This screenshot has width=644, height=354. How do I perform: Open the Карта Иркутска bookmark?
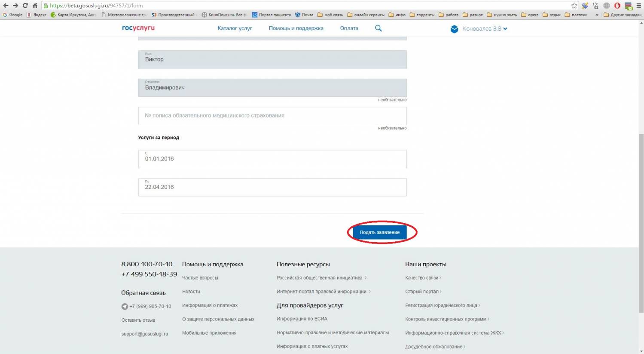click(73, 15)
